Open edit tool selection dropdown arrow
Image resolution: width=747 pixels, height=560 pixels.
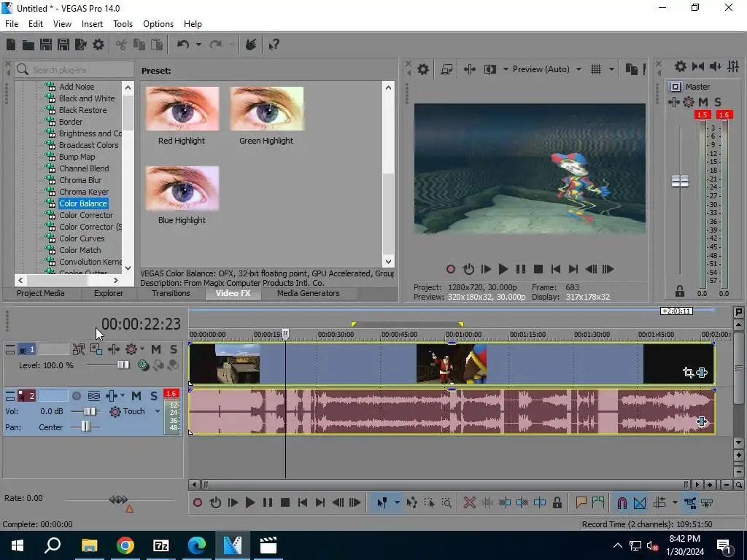click(x=396, y=502)
